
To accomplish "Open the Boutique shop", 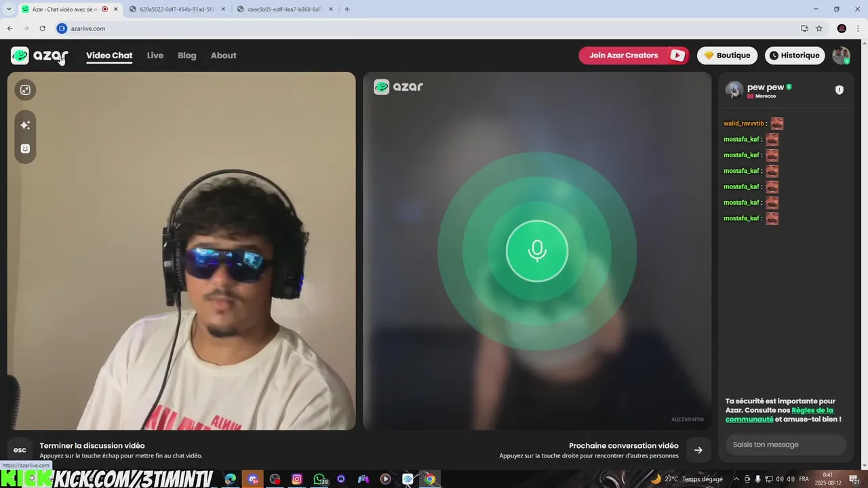I will point(727,56).
